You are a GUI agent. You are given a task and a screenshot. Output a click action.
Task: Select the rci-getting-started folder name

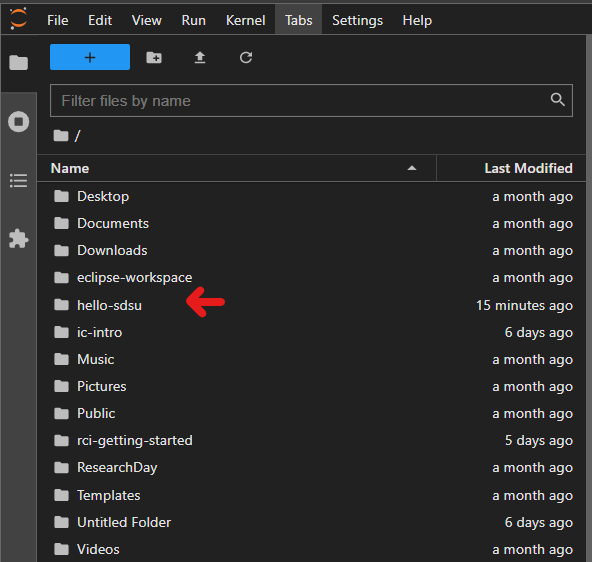point(135,440)
